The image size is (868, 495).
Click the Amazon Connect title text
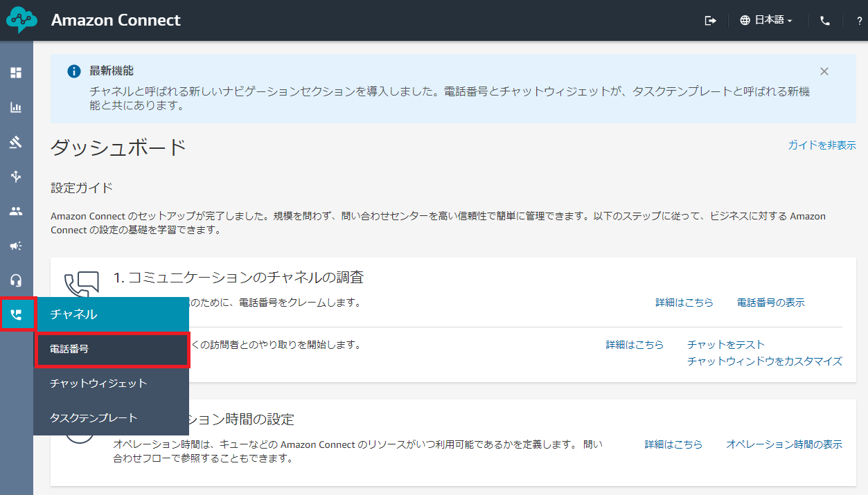[116, 20]
